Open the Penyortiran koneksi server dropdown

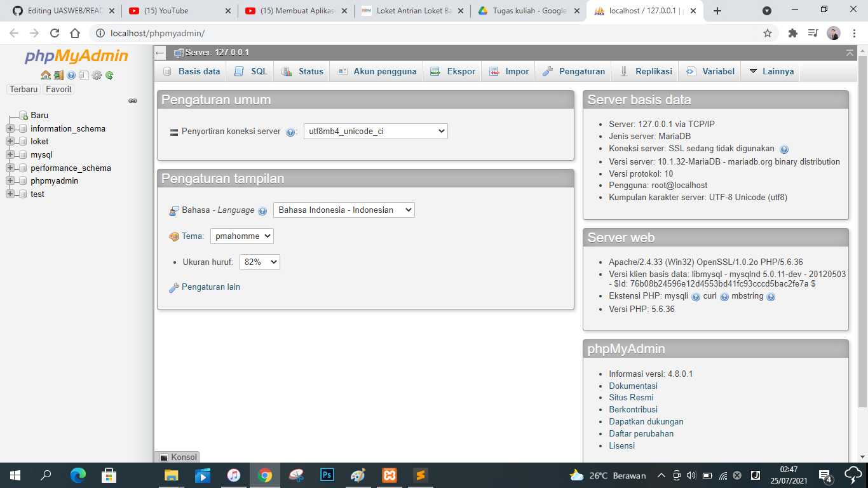[376, 132]
